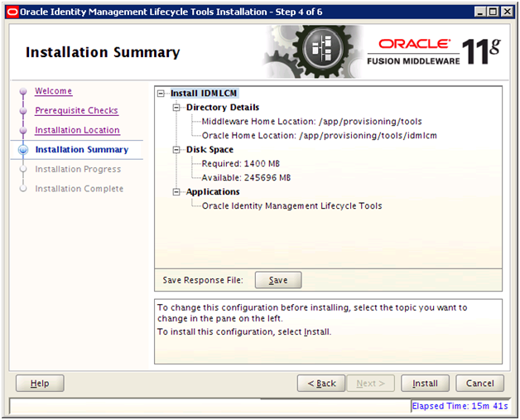This screenshot has height=420, width=520.
Task: Click the Save Response File label
Action: coord(203,280)
